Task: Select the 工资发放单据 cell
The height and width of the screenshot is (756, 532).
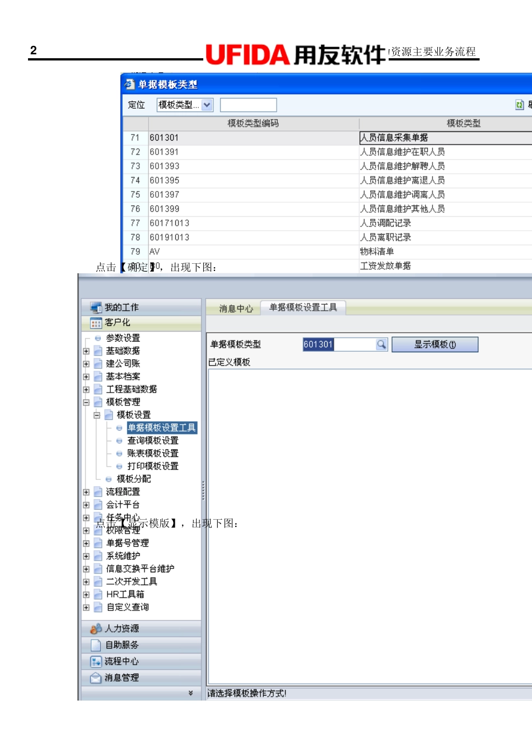Action: point(445,266)
